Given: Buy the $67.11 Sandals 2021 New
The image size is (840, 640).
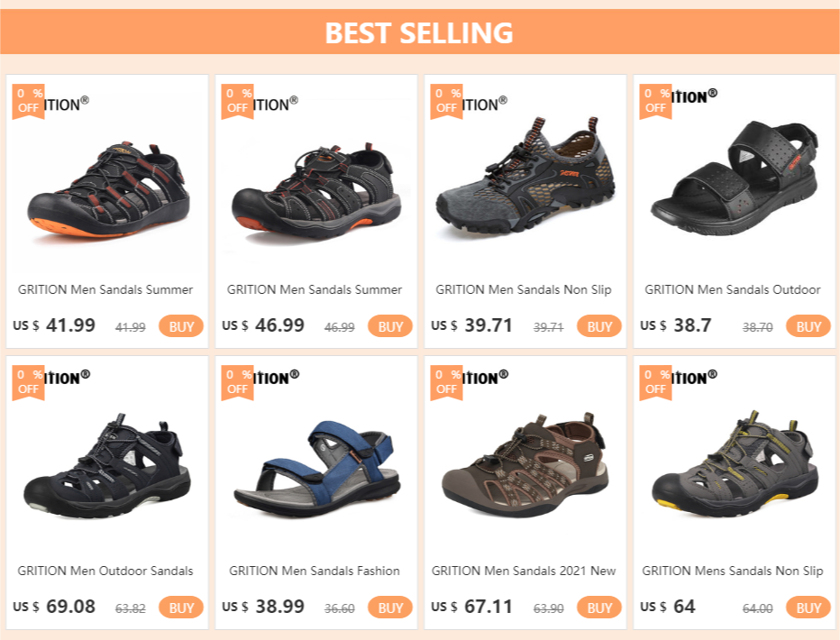Looking at the screenshot, I should point(599,608).
